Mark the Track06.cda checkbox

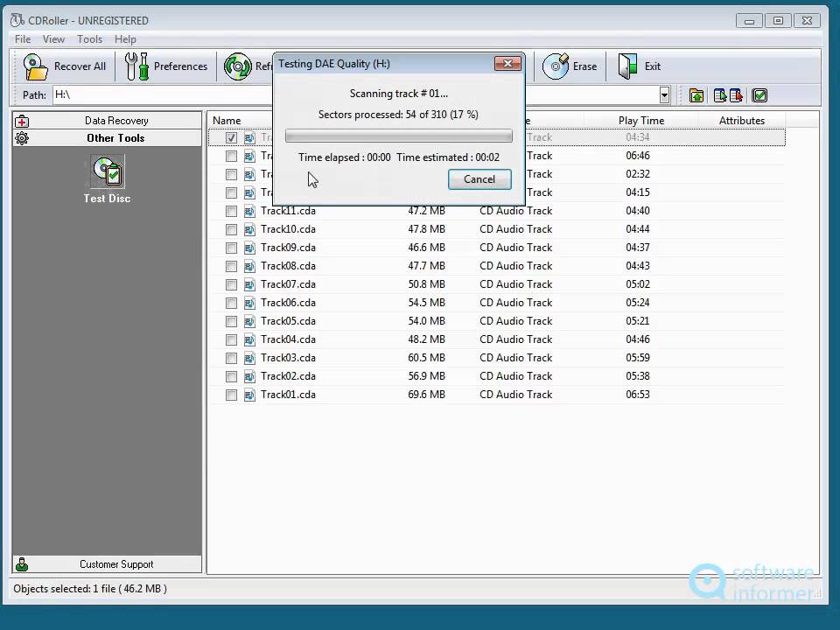point(231,304)
